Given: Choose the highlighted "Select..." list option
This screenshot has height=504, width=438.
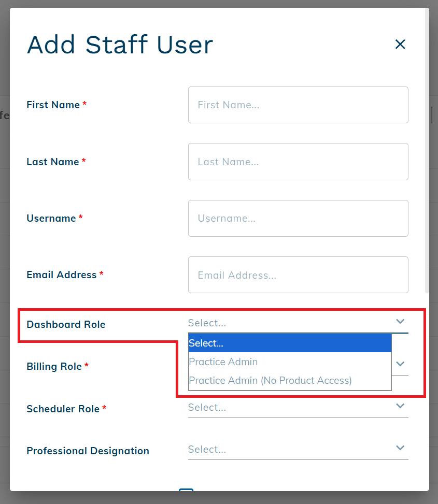Looking at the screenshot, I should [289, 343].
